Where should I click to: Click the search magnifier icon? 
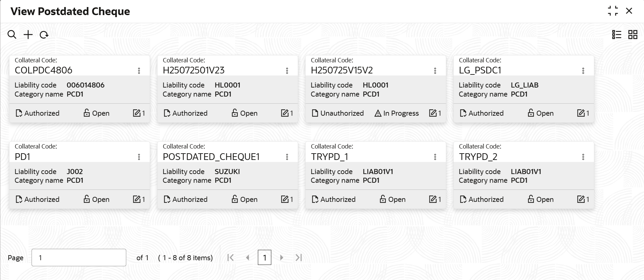coord(12,35)
